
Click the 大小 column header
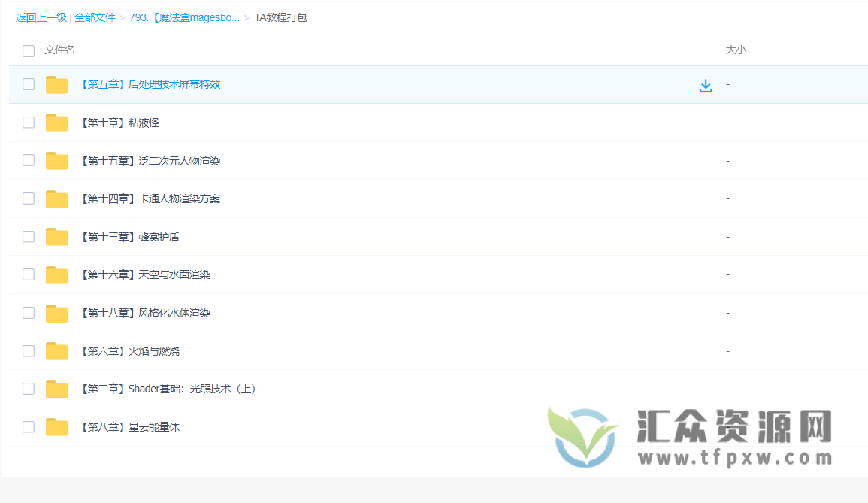coord(736,50)
